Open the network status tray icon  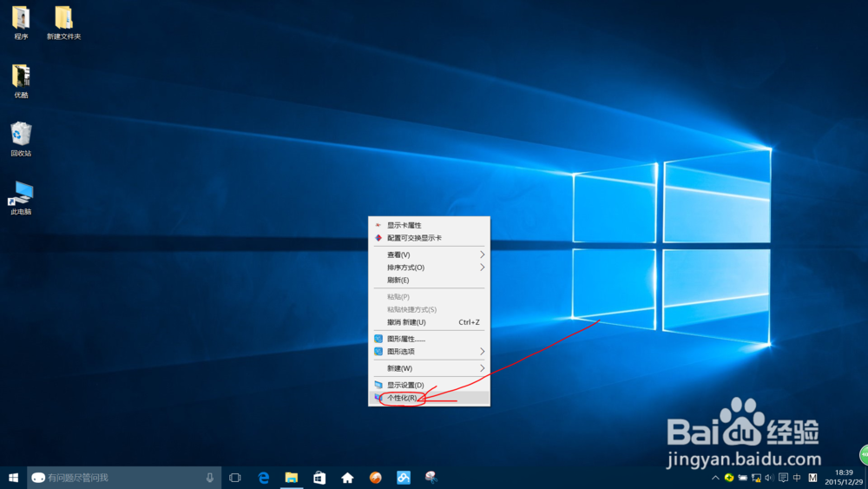(756, 478)
